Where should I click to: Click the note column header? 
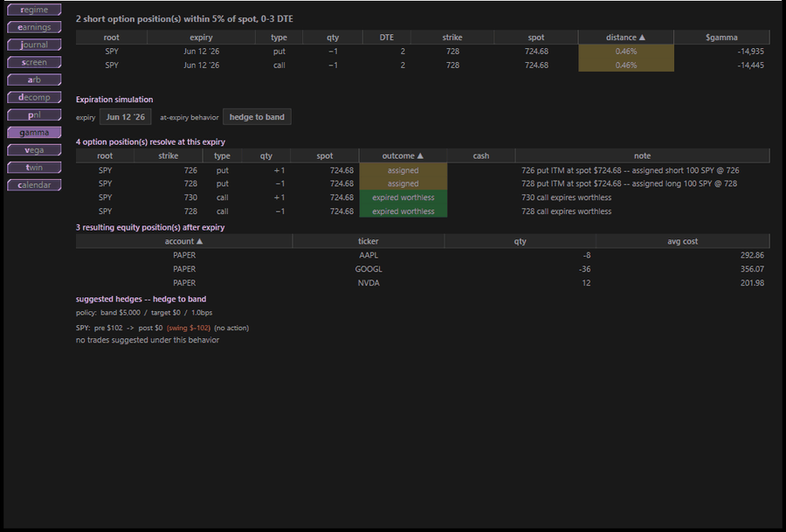click(642, 156)
